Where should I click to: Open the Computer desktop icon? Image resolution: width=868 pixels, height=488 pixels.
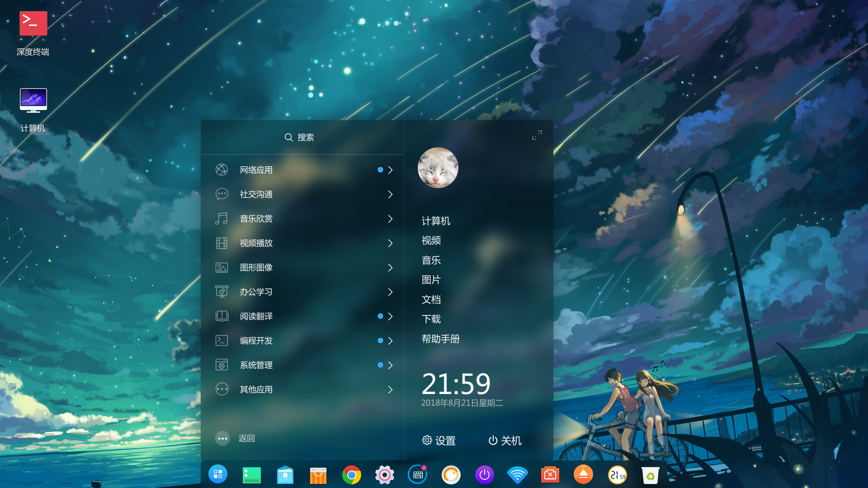click(33, 100)
